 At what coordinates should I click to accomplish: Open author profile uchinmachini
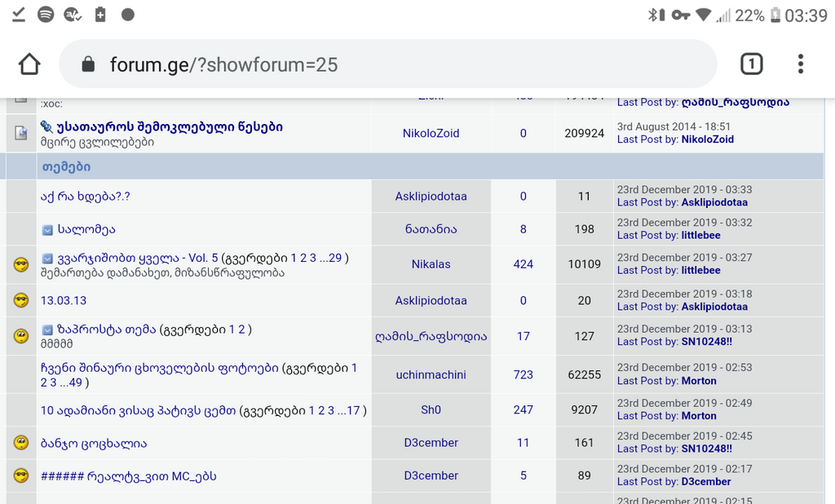pos(431,374)
